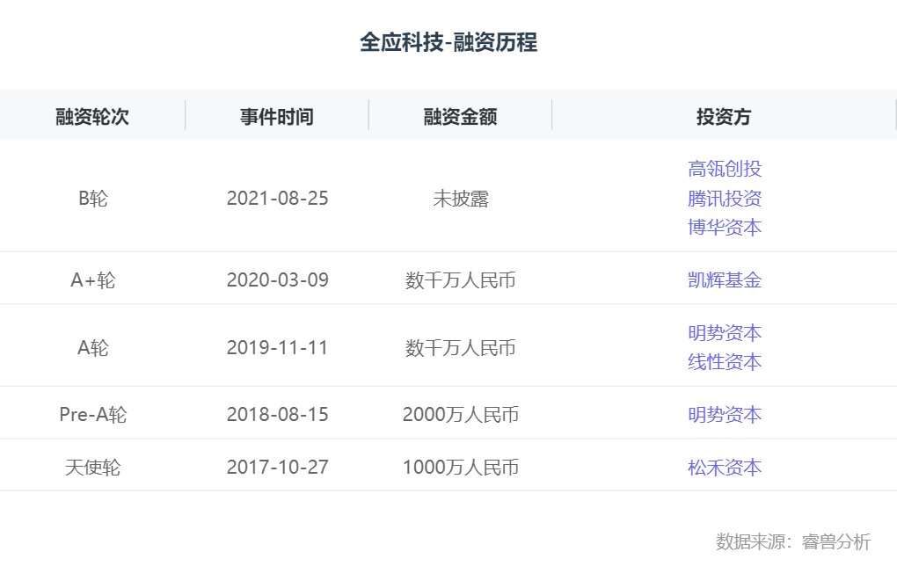Open the 腾讯投资 investor link
Screen dimensions: 897x588
coord(725,199)
